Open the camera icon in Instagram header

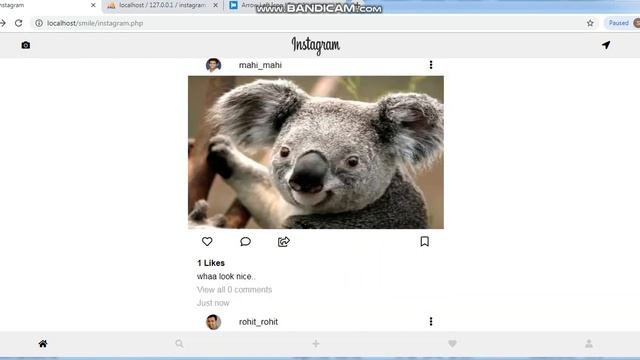[x=26, y=45]
